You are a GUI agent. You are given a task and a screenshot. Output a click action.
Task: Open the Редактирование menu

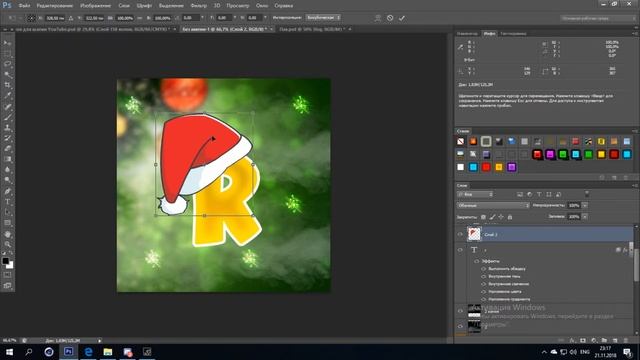(55, 6)
